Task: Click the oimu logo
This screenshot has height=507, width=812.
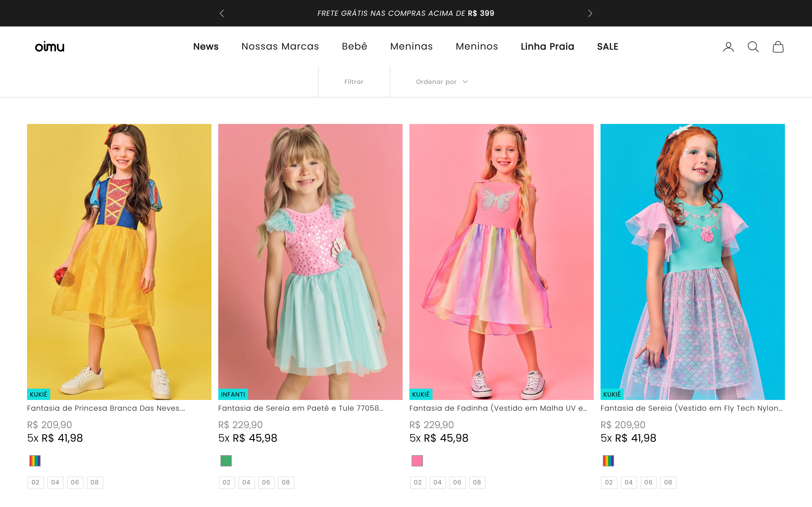Action: (50, 46)
